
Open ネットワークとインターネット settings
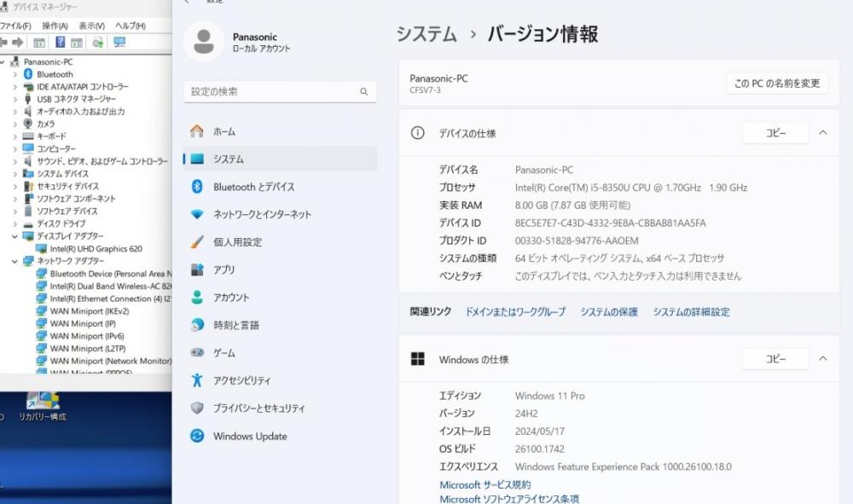[x=280, y=214]
